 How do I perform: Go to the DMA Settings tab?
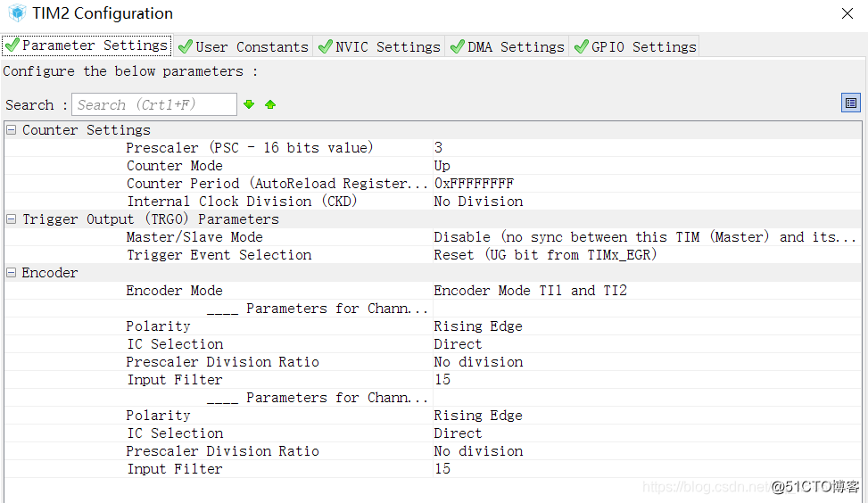pyautogui.click(x=508, y=46)
